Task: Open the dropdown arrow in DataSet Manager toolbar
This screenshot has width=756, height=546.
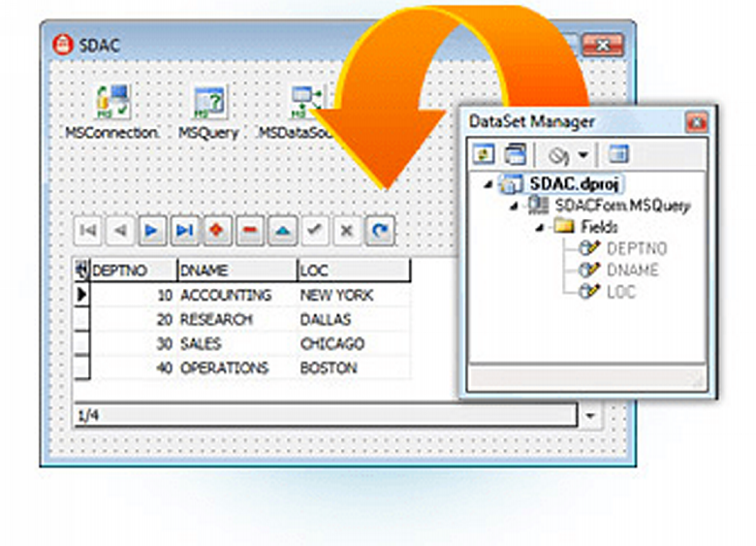Action: [x=583, y=155]
